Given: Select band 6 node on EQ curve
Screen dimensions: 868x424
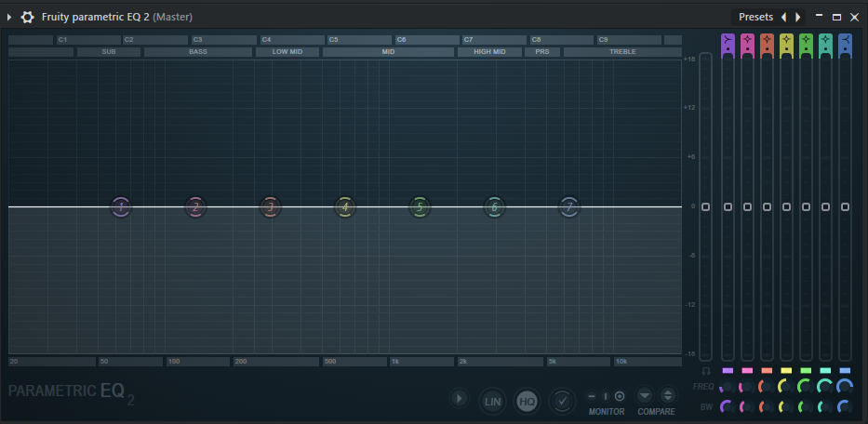Looking at the screenshot, I should point(494,207).
